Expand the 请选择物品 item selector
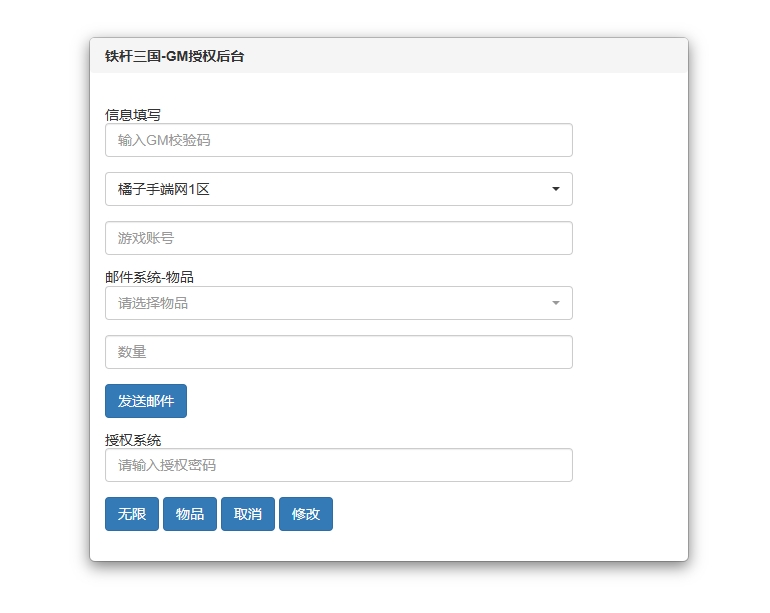The height and width of the screenshot is (613, 770). 339,303
